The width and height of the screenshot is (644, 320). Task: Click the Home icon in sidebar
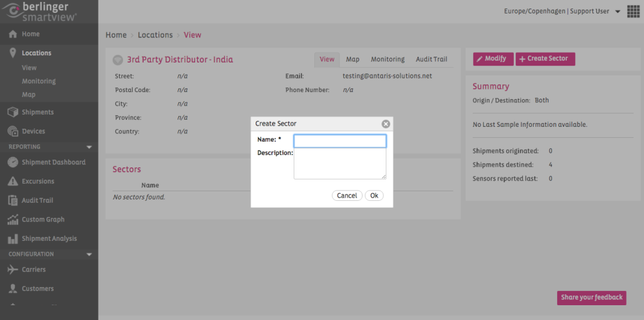[13, 34]
